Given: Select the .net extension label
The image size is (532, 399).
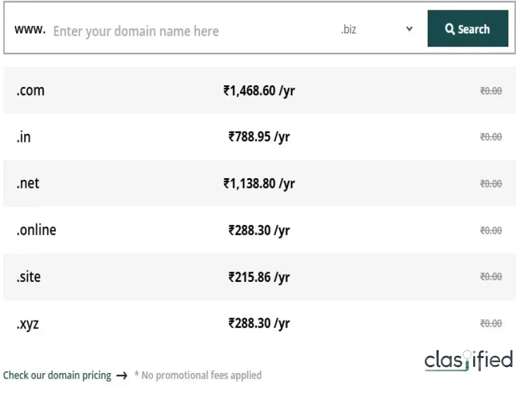Looking at the screenshot, I should tap(27, 183).
